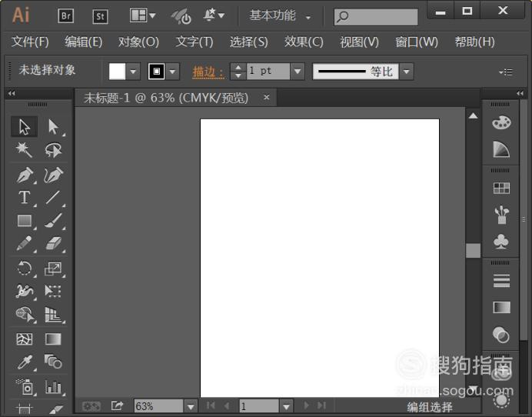Select the Direct Selection tool
The image size is (532, 417).
click(x=53, y=127)
